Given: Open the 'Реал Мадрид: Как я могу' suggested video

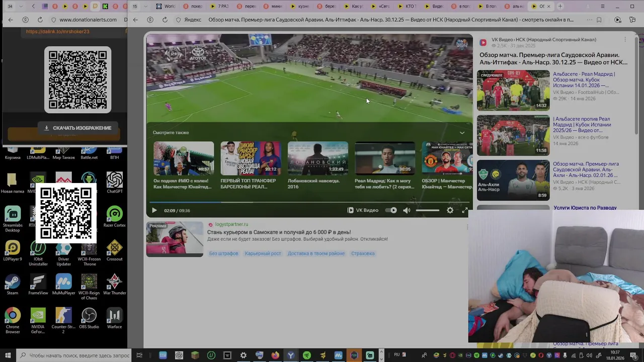Looking at the screenshot, I should (x=385, y=165).
